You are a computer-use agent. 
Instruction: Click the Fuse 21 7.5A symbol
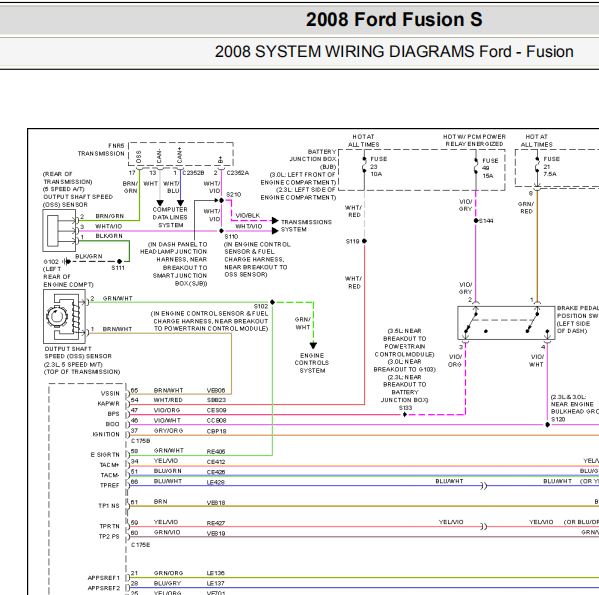(537, 166)
